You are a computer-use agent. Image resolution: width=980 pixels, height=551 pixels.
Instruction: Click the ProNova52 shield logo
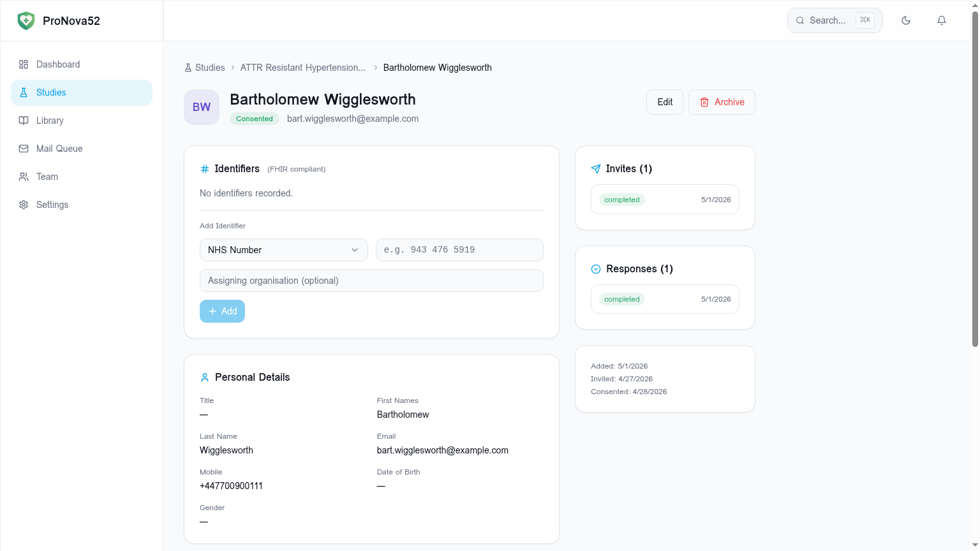(x=26, y=20)
